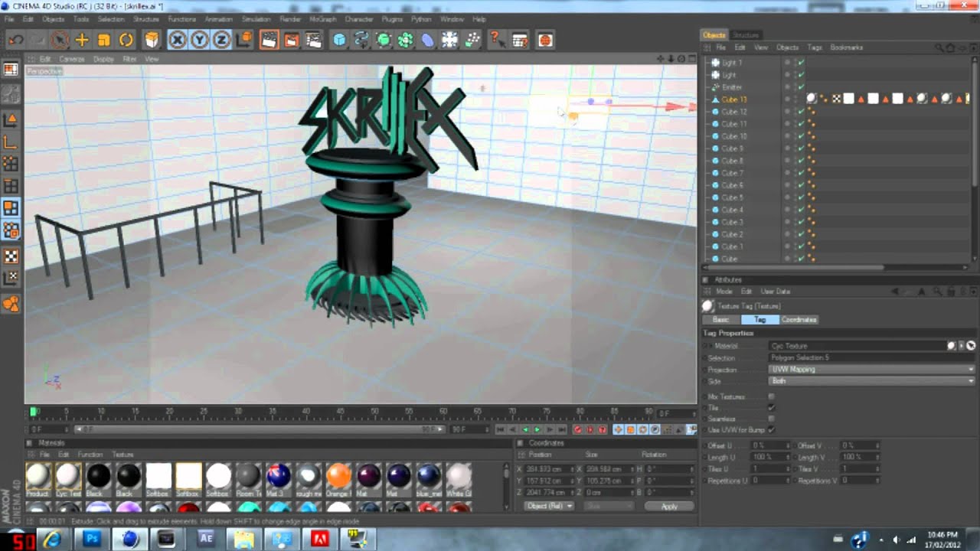Add a Cube primitive object
Screen dimensions: 980x551
tap(339, 40)
